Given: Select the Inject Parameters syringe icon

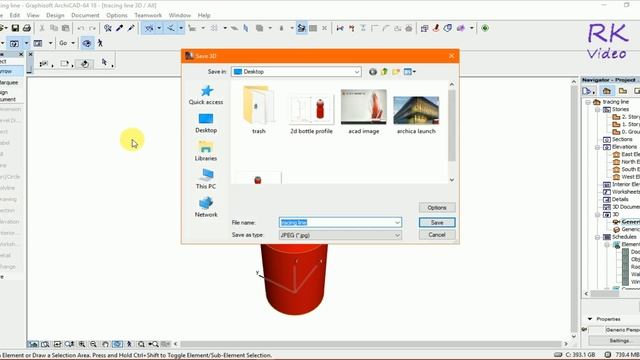Looking at the screenshot, I should tap(131, 28).
